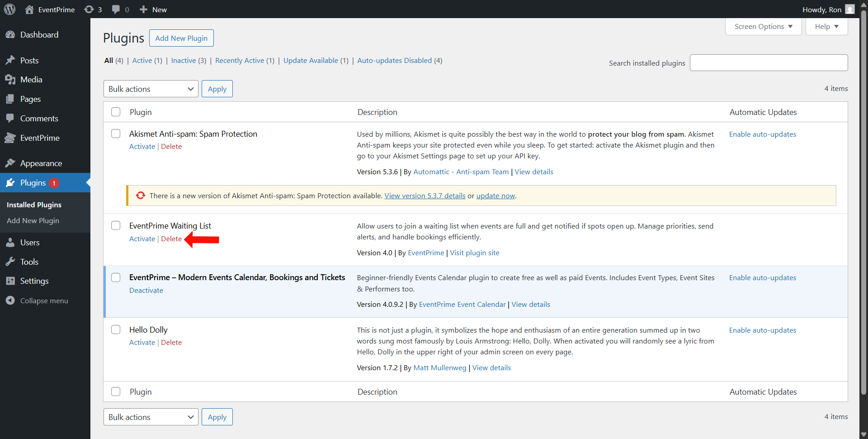
Task: Click the Search installed plugins field
Action: click(x=769, y=63)
